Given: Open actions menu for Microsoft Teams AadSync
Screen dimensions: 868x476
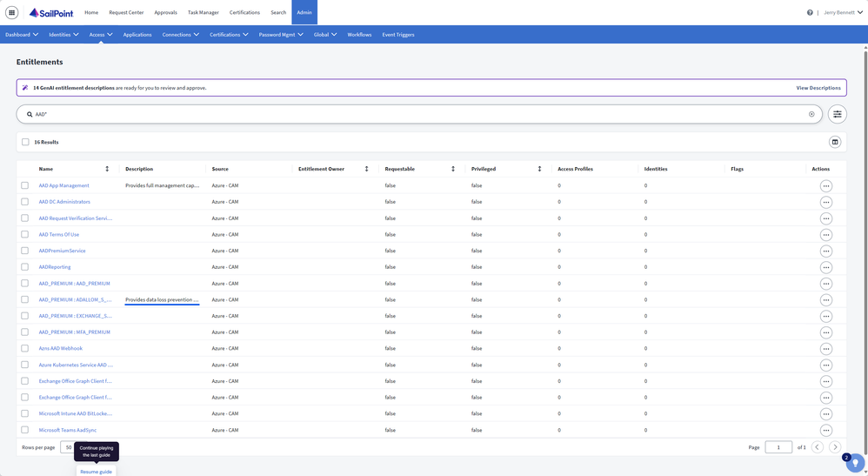Looking at the screenshot, I should pyautogui.click(x=826, y=430).
